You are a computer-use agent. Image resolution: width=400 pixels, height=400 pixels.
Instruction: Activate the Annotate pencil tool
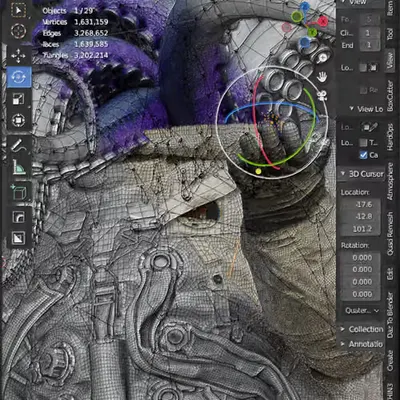18,145
